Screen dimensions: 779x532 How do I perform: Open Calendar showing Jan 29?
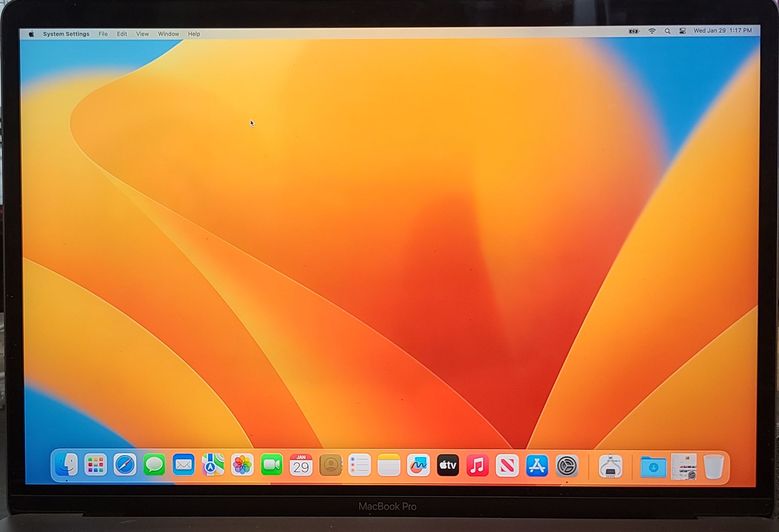(301, 465)
